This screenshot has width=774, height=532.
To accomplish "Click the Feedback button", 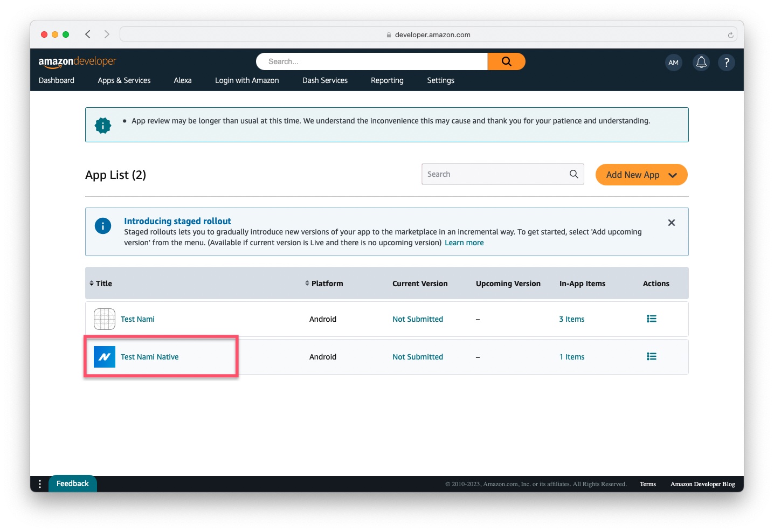I will (x=73, y=483).
